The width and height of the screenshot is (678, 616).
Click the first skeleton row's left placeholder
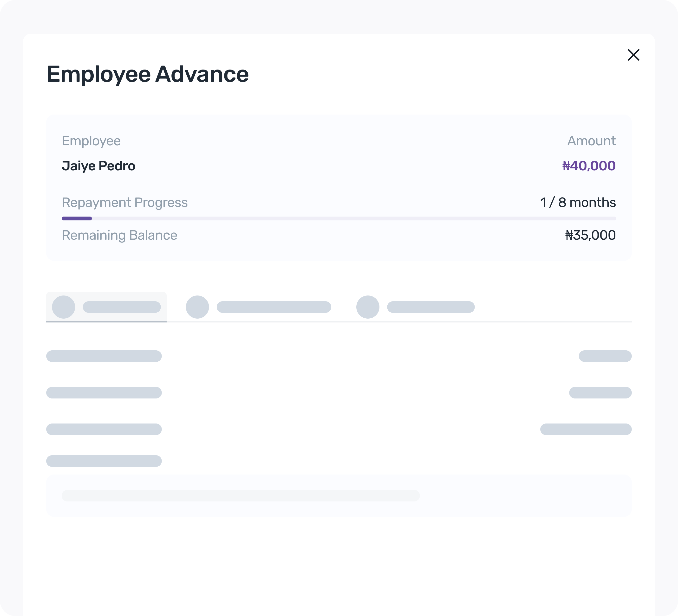104,356
